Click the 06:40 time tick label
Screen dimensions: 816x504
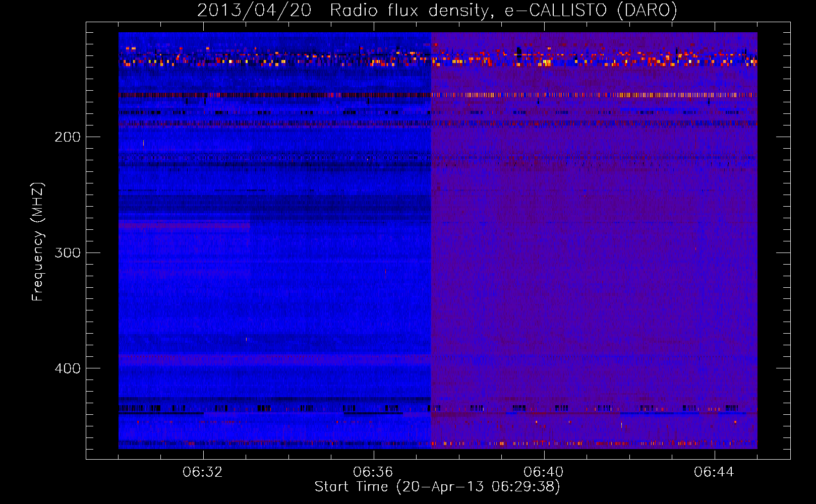pos(544,472)
